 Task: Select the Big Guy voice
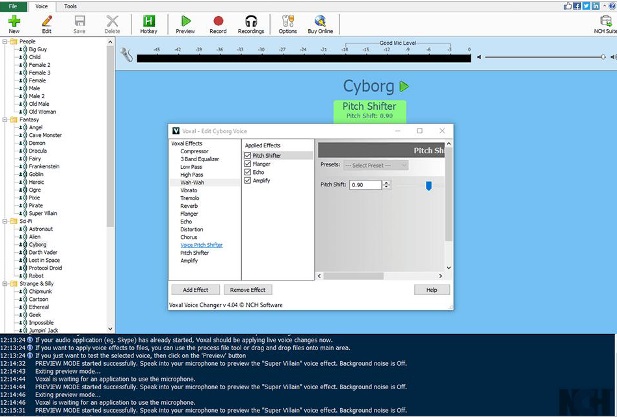tap(38, 49)
